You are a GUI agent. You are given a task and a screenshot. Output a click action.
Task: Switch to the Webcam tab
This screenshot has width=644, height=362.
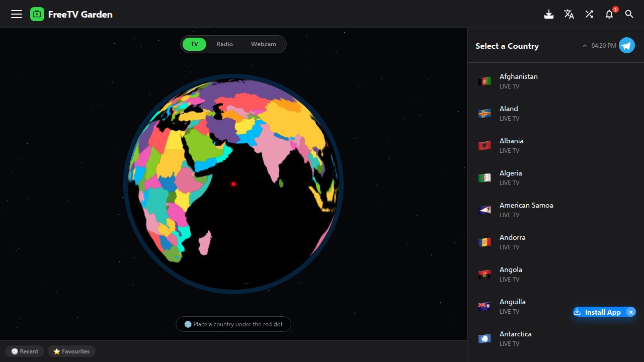tap(264, 44)
